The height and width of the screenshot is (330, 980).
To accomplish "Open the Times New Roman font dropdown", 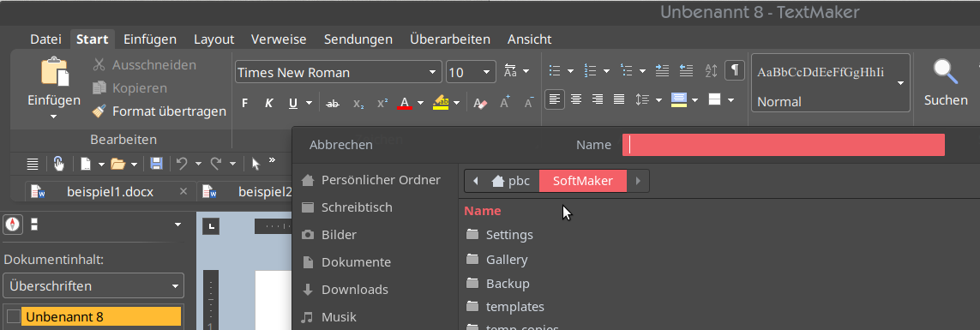I will 432,73.
